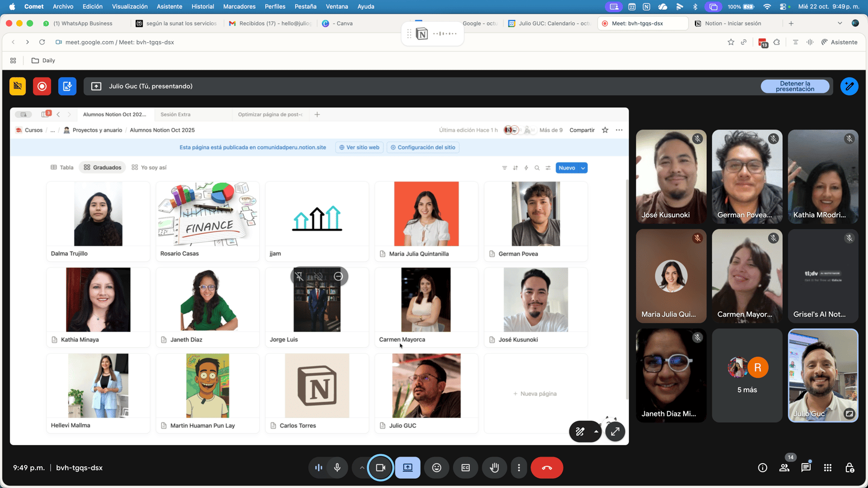Switch to the Notion - Iniciar sesión tab
The height and width of the screenshot is (488, 868).
click(x=732, y=23)
